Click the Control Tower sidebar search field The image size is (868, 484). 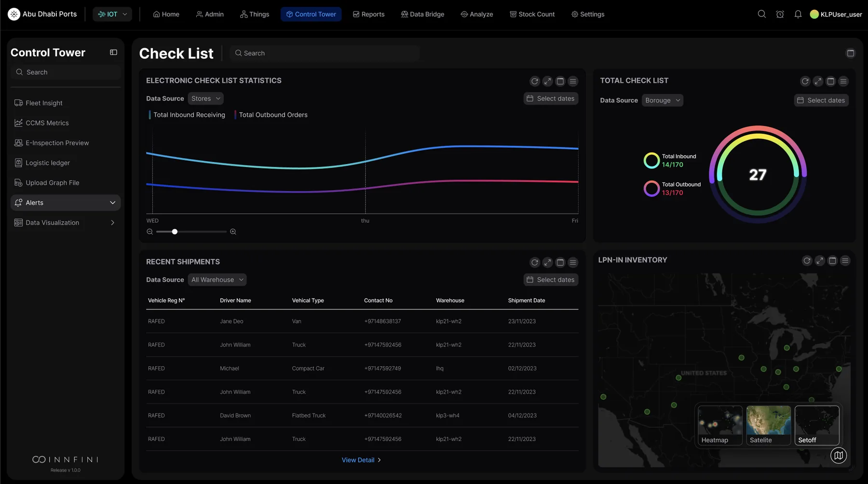click(x=66, y=72)
